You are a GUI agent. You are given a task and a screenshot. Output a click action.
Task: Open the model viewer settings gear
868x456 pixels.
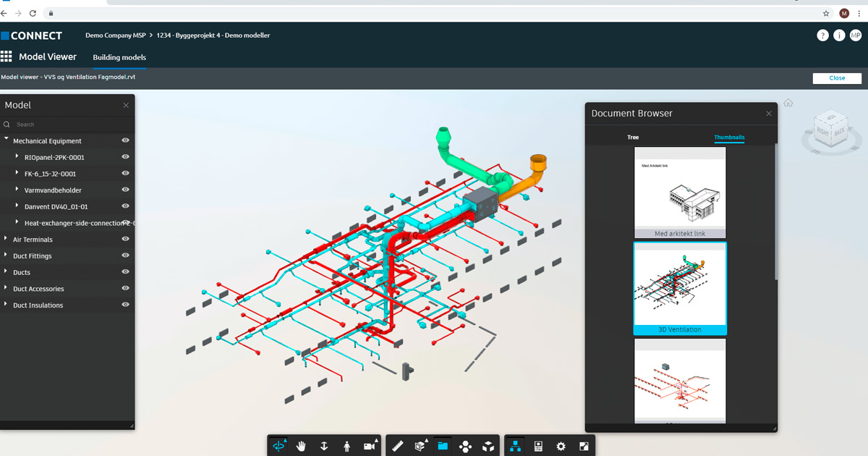(561, 446)
